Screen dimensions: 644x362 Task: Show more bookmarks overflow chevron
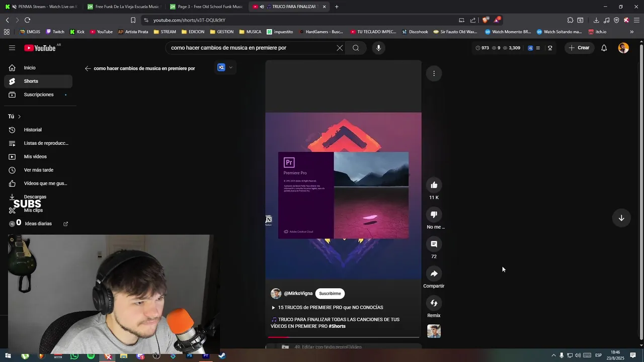632,32
